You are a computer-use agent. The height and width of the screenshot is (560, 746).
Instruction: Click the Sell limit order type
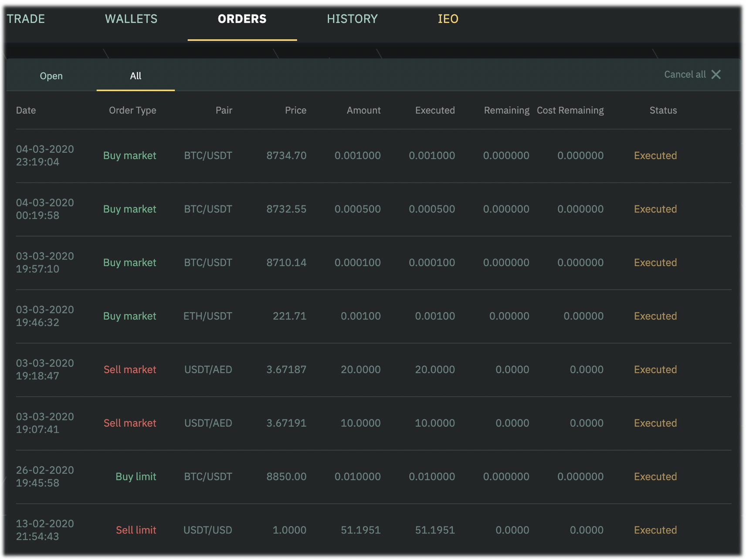pyautogui.click(x=136, y=530)
